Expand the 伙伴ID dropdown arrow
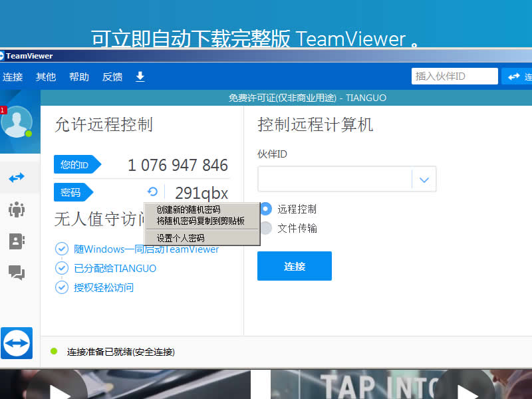 424,179
